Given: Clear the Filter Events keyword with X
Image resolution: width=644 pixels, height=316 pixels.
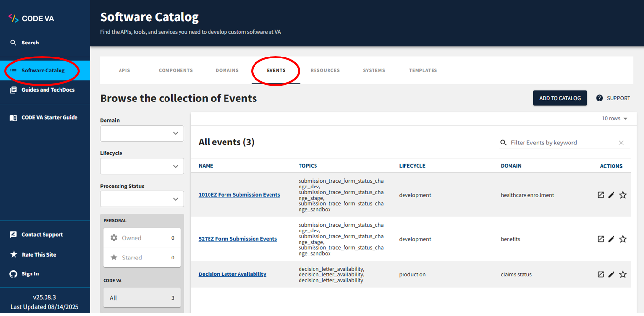Looking at the screenshot, I should click(x=621, y=143).
